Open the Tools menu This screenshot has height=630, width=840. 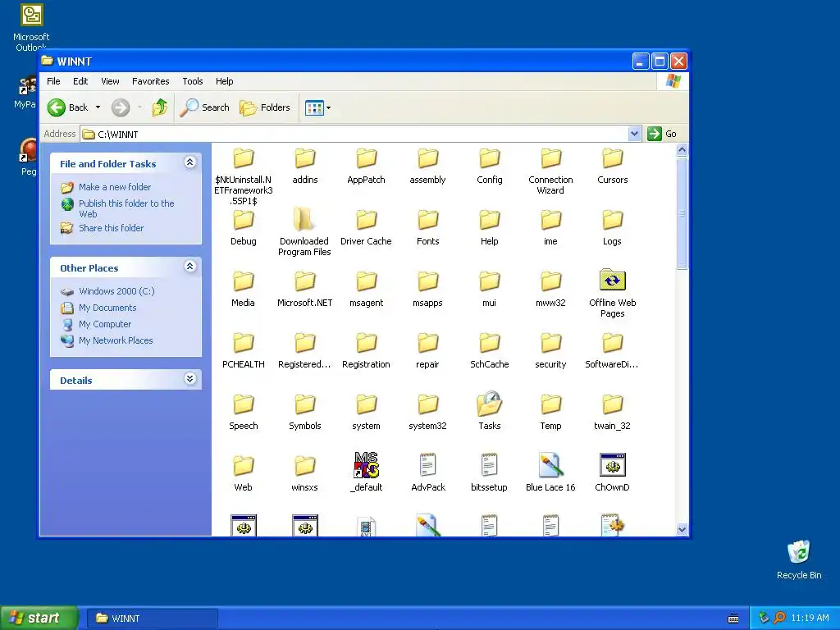[192, 81]
